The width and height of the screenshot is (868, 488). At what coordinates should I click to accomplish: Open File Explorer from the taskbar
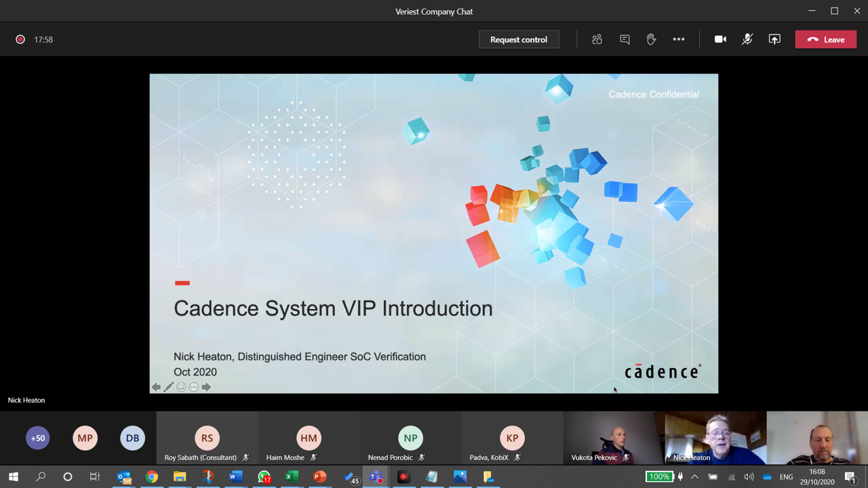180,476
